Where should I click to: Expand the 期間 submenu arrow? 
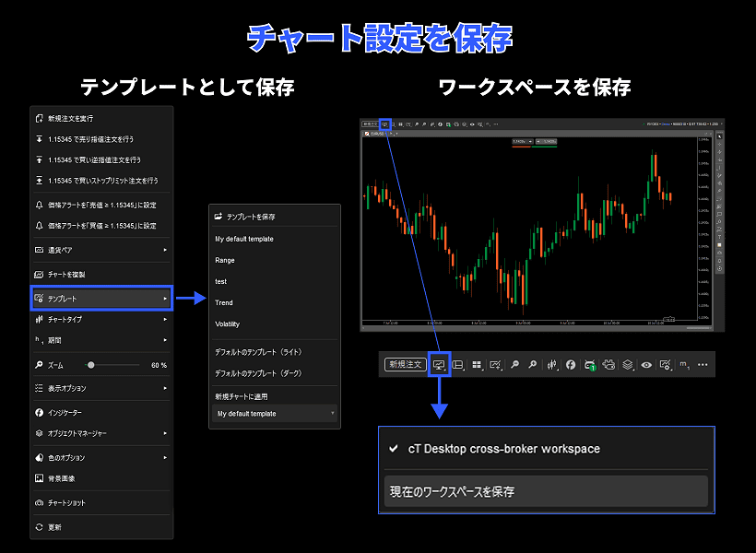[165, 340]
